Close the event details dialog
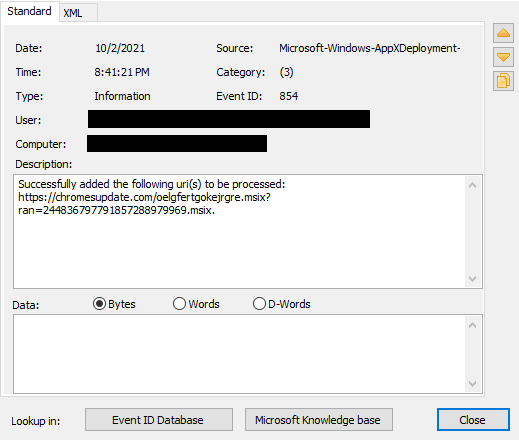519x440 pixels. click(x=473, y=420)
